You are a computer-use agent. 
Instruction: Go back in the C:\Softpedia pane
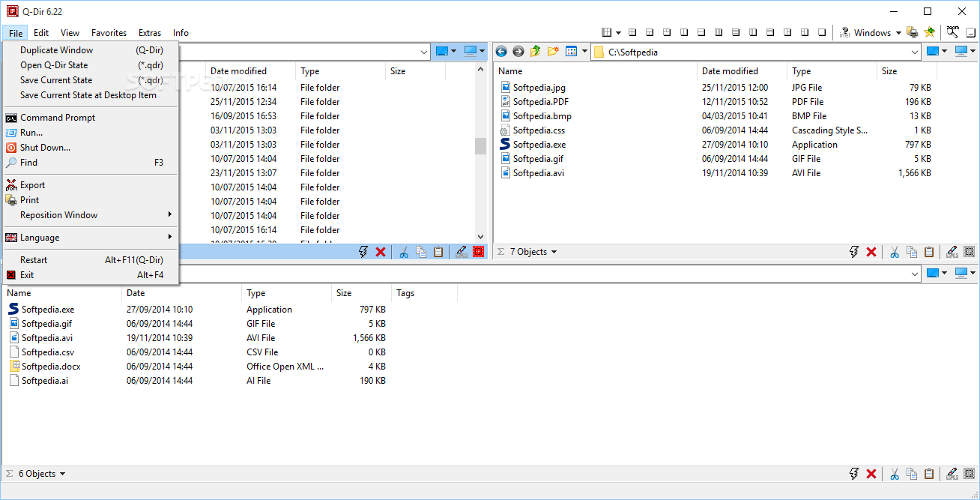[x=501, y=52]
